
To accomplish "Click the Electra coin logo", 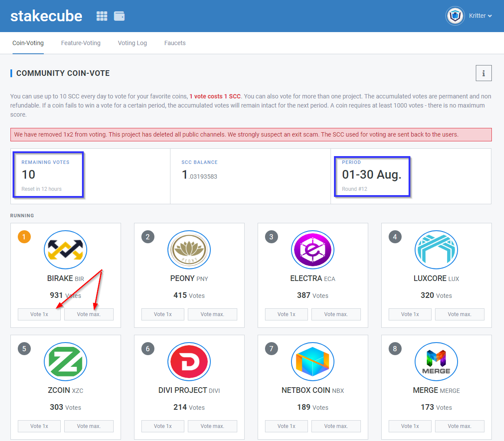I will click(313, 250).
